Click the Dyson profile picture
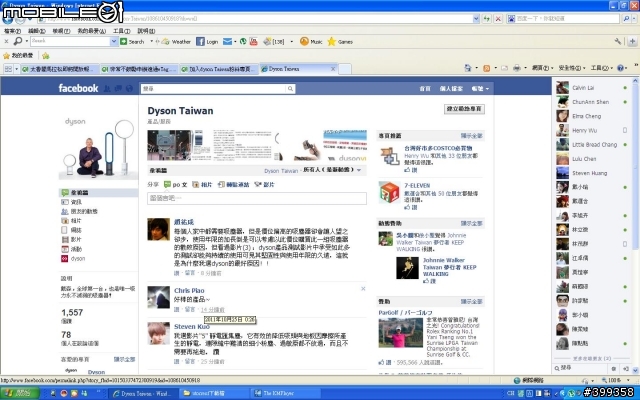This screenshot has height=400, width=640. click(x=98, y=148)
